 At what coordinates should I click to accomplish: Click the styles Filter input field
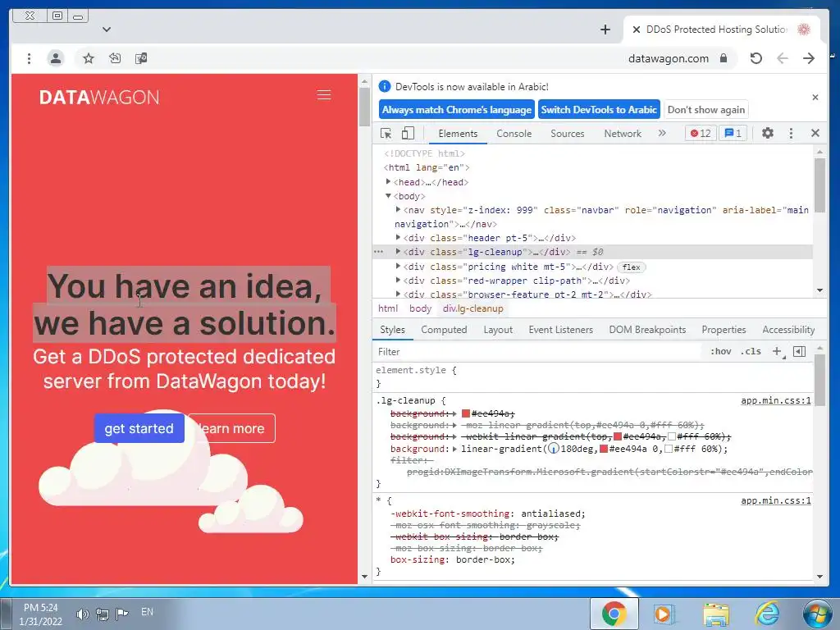pyautogui.click(x=536, y=351)
